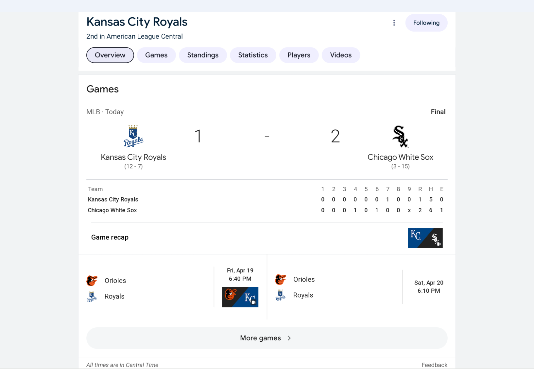
Task: Open the Videos tab
Action: (341, 55)
